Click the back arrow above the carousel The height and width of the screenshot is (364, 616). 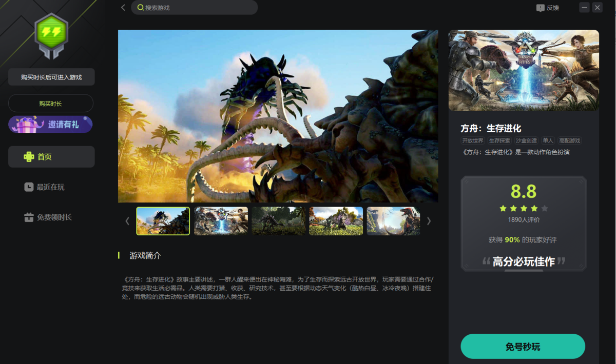tap(123, 8)
